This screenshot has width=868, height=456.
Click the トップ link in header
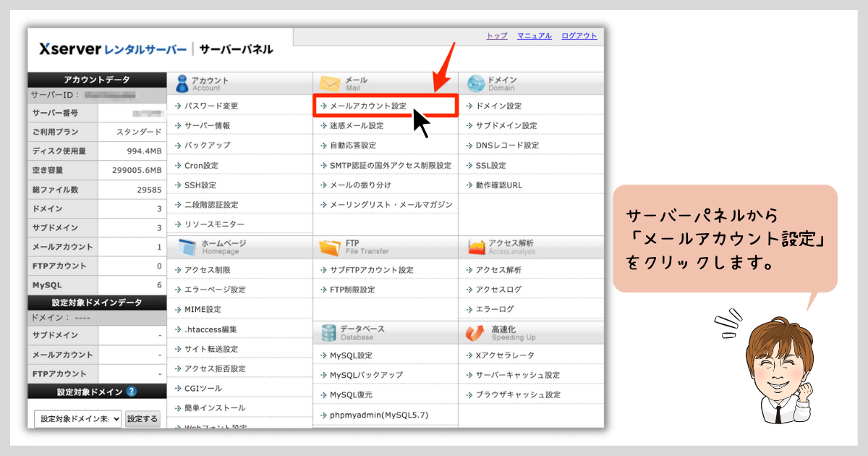coord(496,36)
